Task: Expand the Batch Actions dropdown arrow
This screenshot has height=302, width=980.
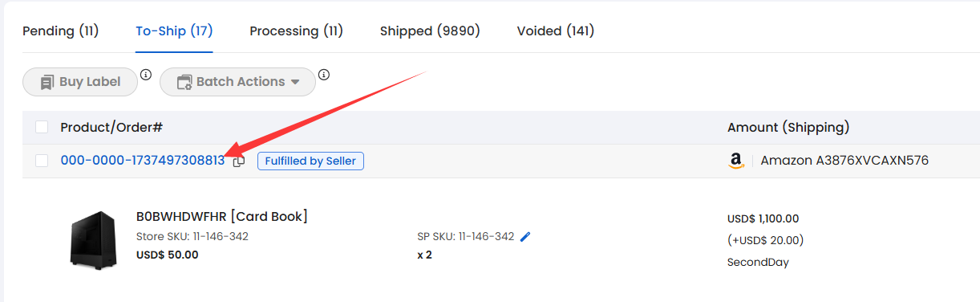Action: (x=295, y=82)
